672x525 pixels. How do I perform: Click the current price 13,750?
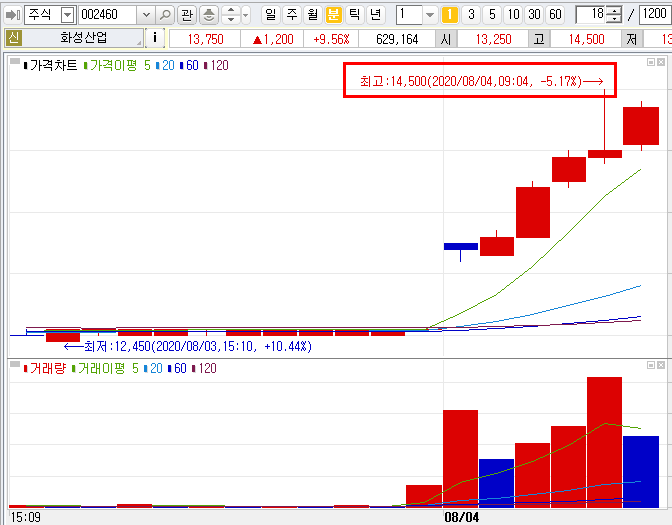pos(205,39)
